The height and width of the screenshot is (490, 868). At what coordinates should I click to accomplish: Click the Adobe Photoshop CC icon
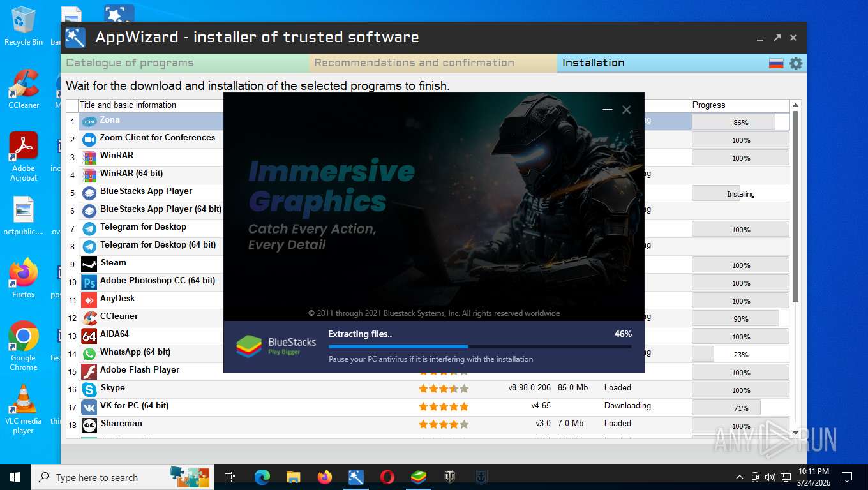click(89, 282)
